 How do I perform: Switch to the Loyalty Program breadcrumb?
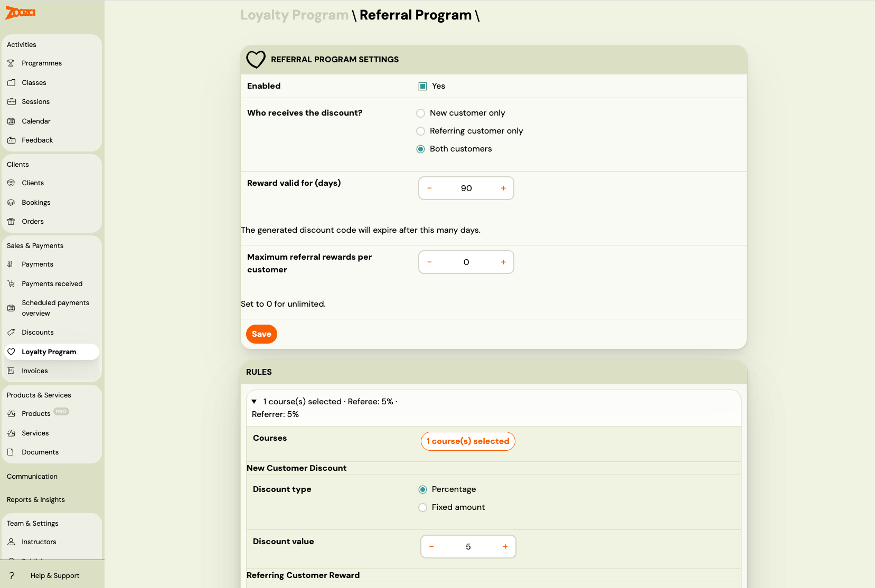coord(294,15)
